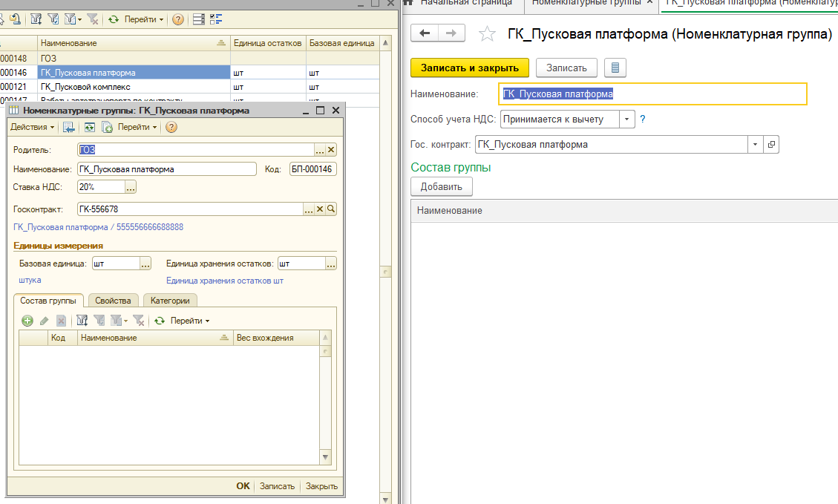Click the Родитель field containing ГОЗ
Screen dimensions: 838x504
(x=196, y=150)
